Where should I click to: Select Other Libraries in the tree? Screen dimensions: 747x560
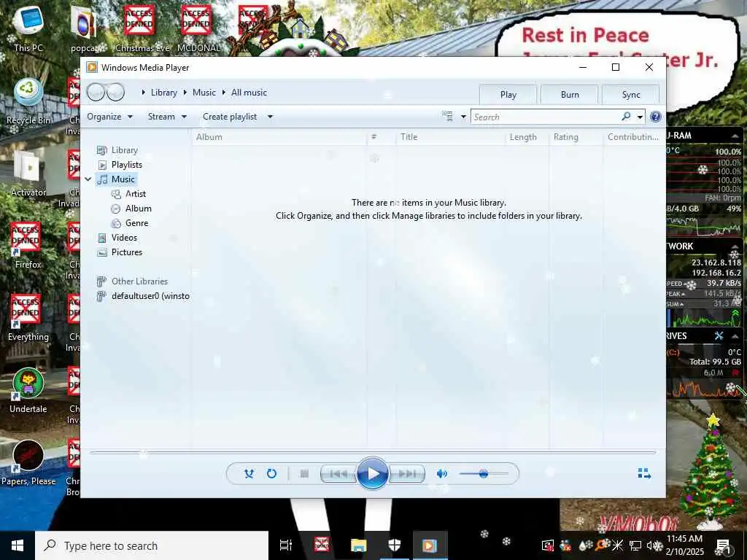(132, 281)
